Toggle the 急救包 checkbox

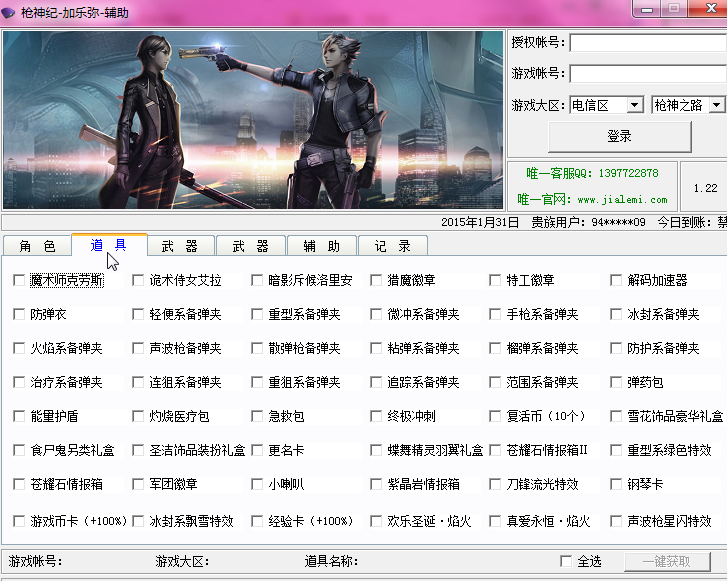tap(257, 416)
